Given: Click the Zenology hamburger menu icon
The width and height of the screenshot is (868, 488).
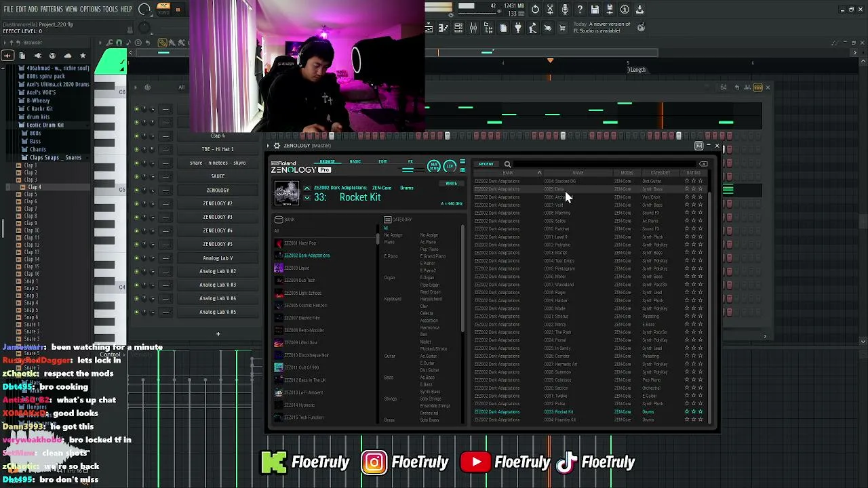Looking at the screenshot, I should tap(462, 163).
